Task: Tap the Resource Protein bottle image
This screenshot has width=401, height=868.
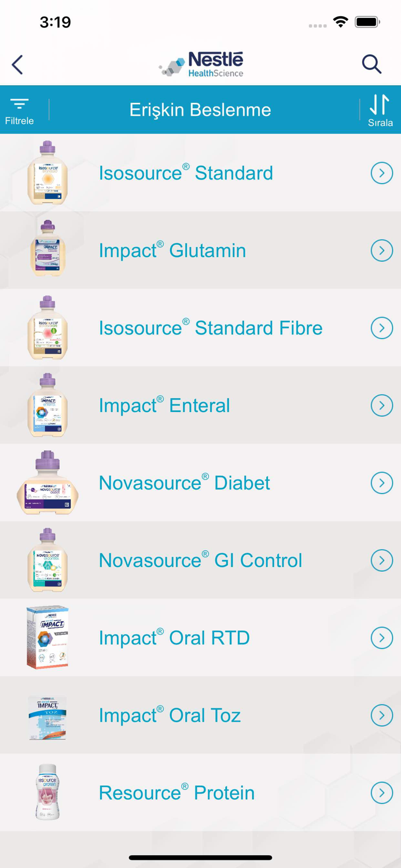Action: pyautogui.click(x=47, y=792)
